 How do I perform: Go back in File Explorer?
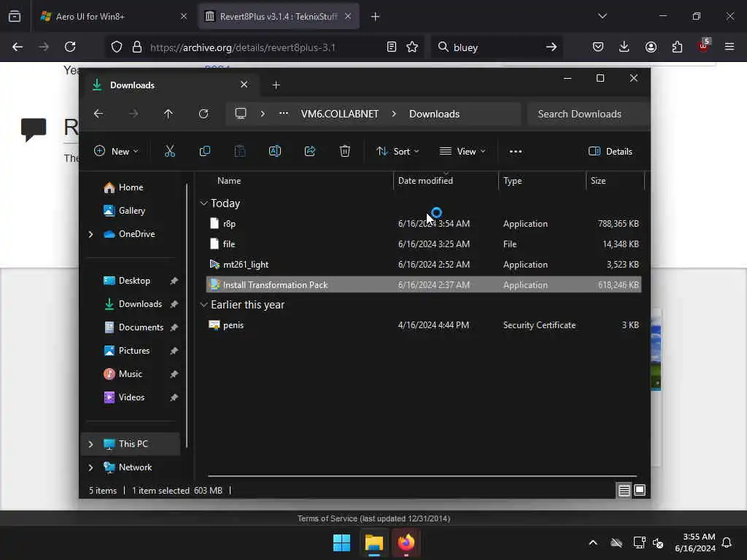[98, 114]
